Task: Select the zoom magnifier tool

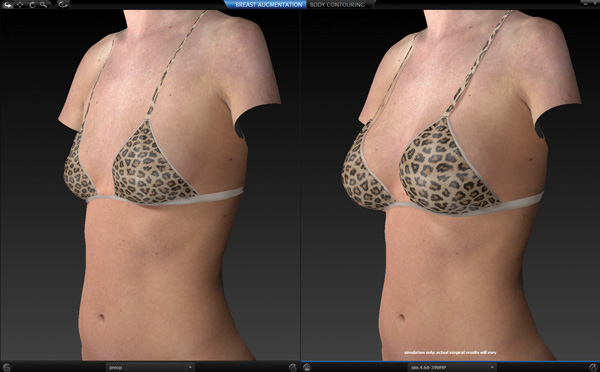Action: (44, 5)
